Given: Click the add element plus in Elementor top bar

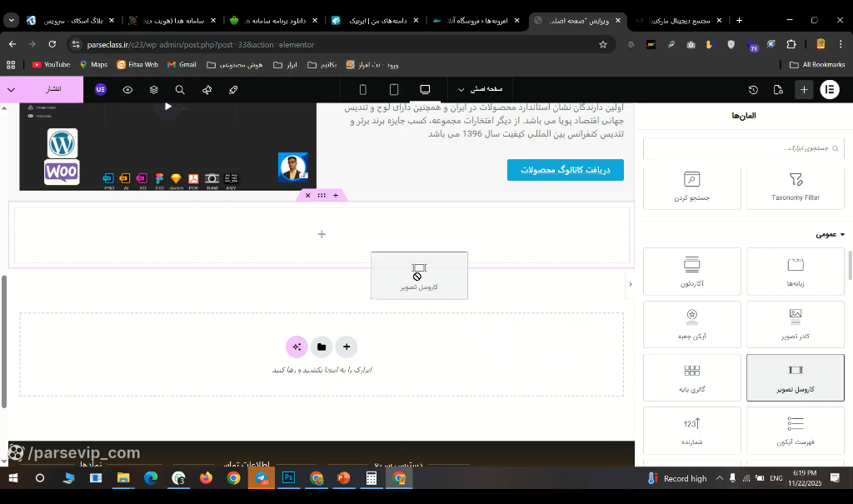Looking at the screenshot, I should [804, 90].
